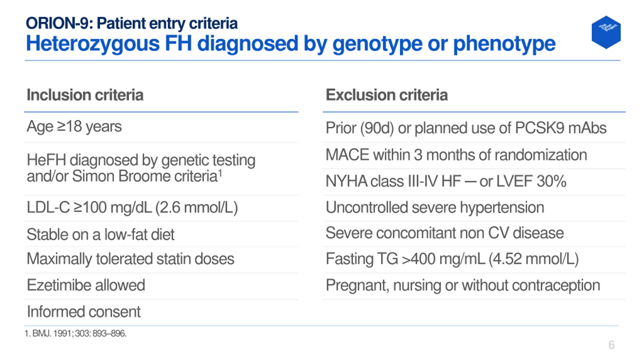Click the 'Heterozygous FH diagnosed by genotype' heading
The width and height of the screenshot is (644, 362).
click(291, 44)
